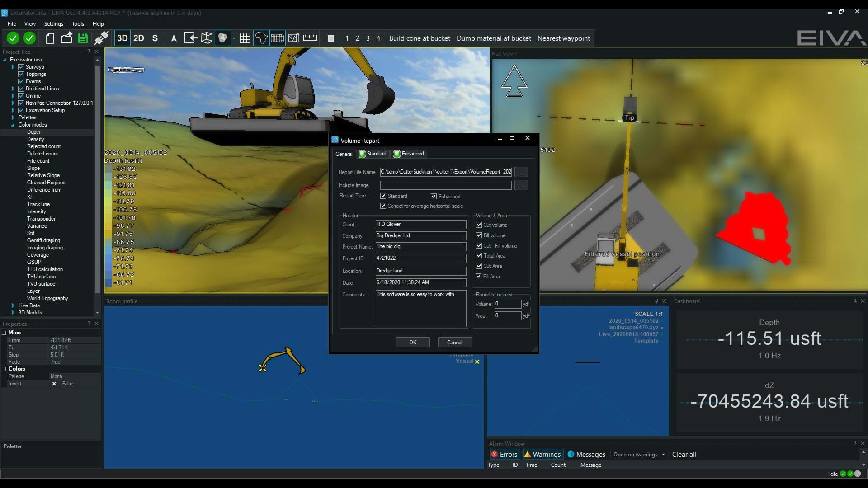
Task: Click the Round to nearest Volume field
Action: 508,304
